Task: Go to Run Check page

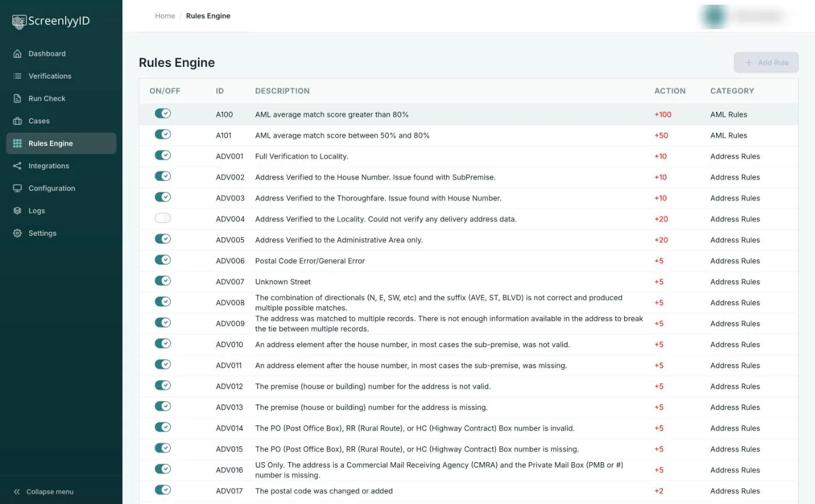Action: 61,98
